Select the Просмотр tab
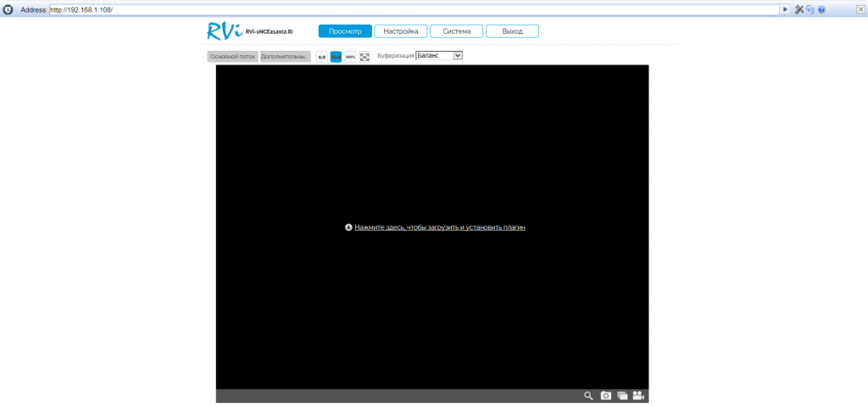 coord(345,31)
